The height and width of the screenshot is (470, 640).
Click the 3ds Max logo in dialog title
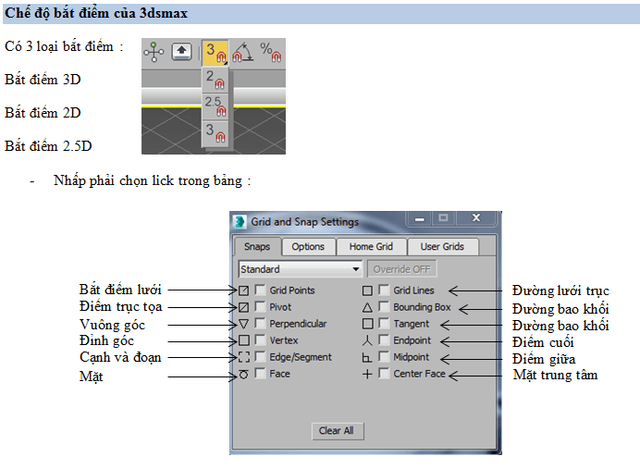(240, 222)
